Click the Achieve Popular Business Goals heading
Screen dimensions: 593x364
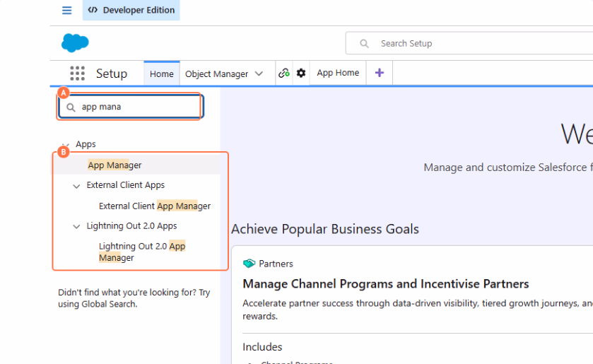click(x=325, y=229)
